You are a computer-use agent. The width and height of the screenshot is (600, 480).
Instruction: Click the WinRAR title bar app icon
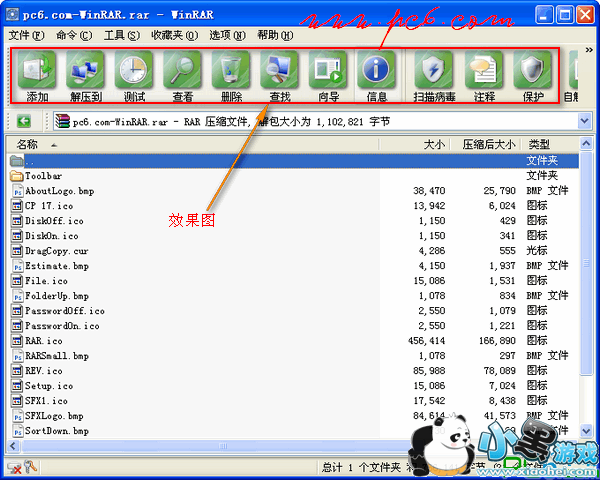[x=12, y=15]
